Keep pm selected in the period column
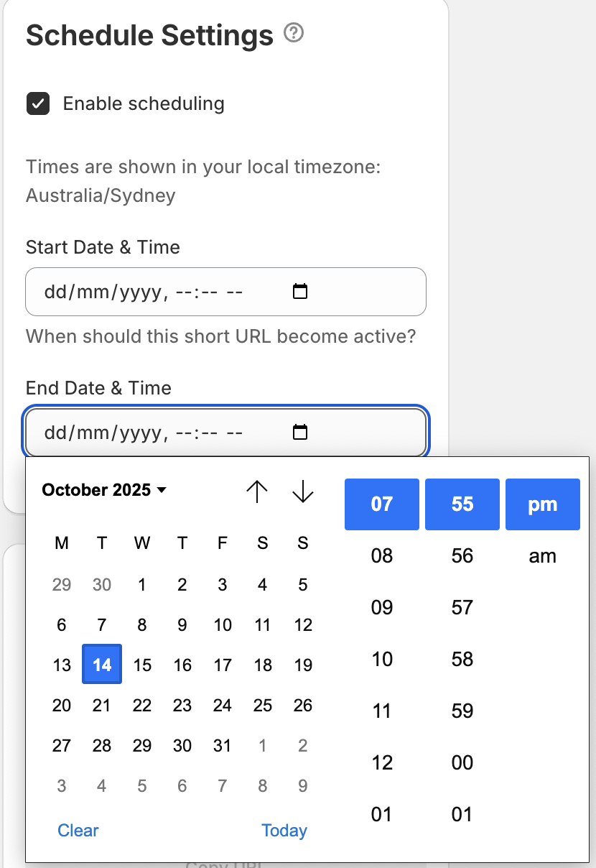Viewport: 596px width, 868px height. [x=542, y=504]
